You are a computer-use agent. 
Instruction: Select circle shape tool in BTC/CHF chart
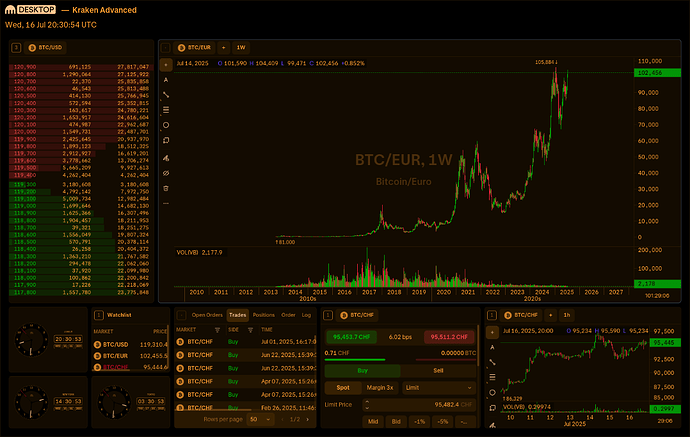coord(492,393)
